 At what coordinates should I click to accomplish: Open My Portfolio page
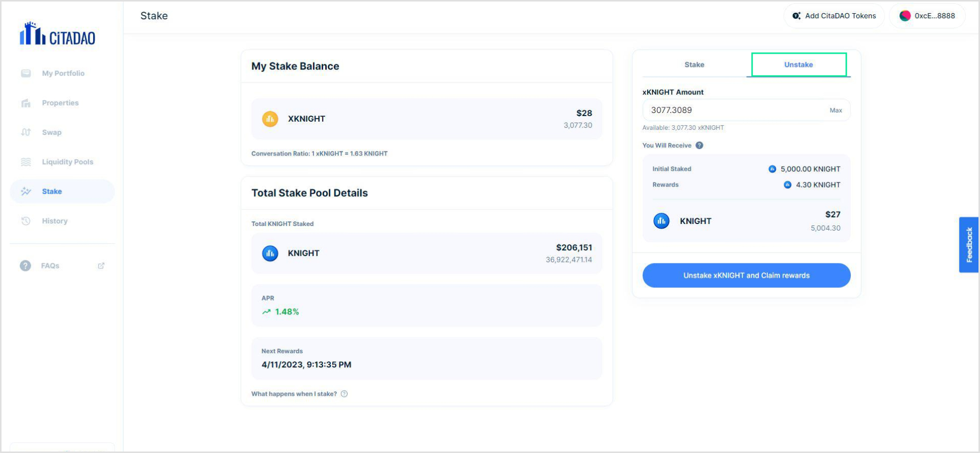click(62, 73)
